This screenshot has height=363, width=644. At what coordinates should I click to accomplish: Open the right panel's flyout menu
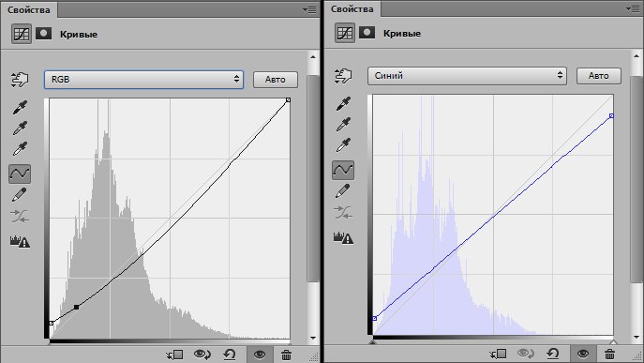633,9
